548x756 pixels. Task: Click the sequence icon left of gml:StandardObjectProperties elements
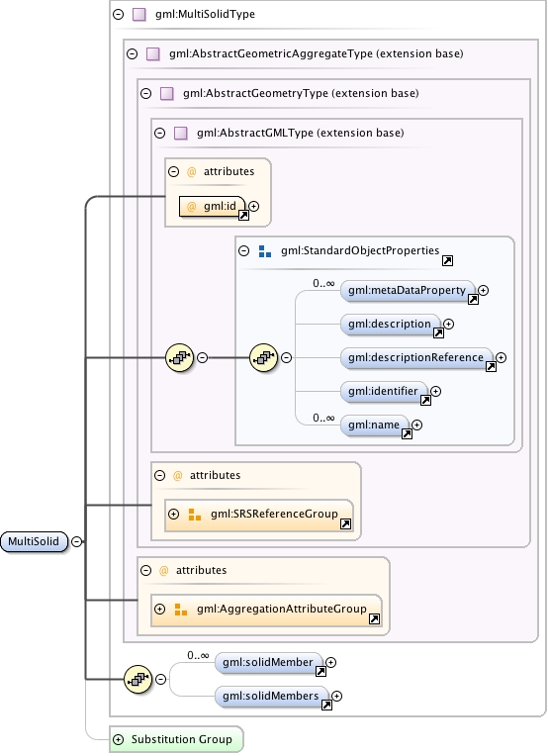[264, 358]
